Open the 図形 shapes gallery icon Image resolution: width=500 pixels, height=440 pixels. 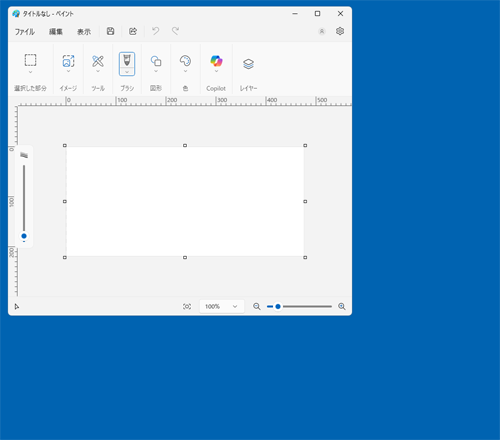click(156, 61)
